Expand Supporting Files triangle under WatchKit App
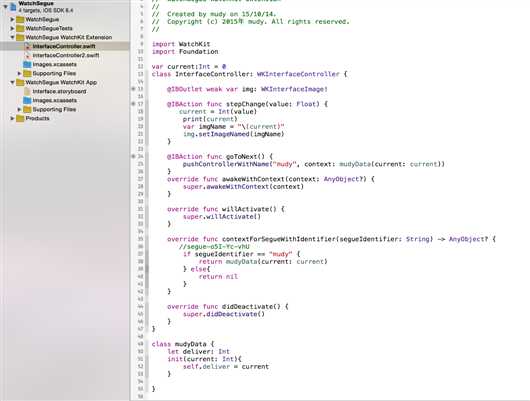This screenshot has width=530, height=401. tap(20, 109)
